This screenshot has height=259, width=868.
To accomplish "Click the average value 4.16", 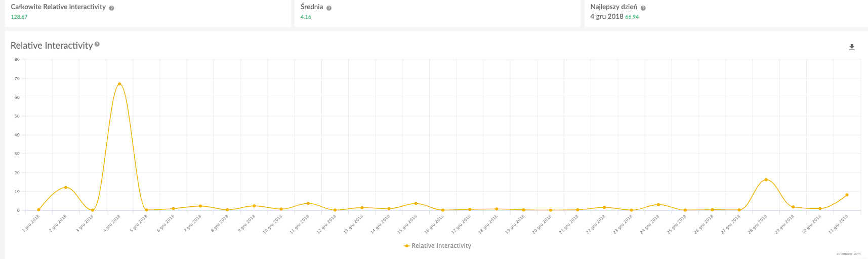I will coord(306,17).
